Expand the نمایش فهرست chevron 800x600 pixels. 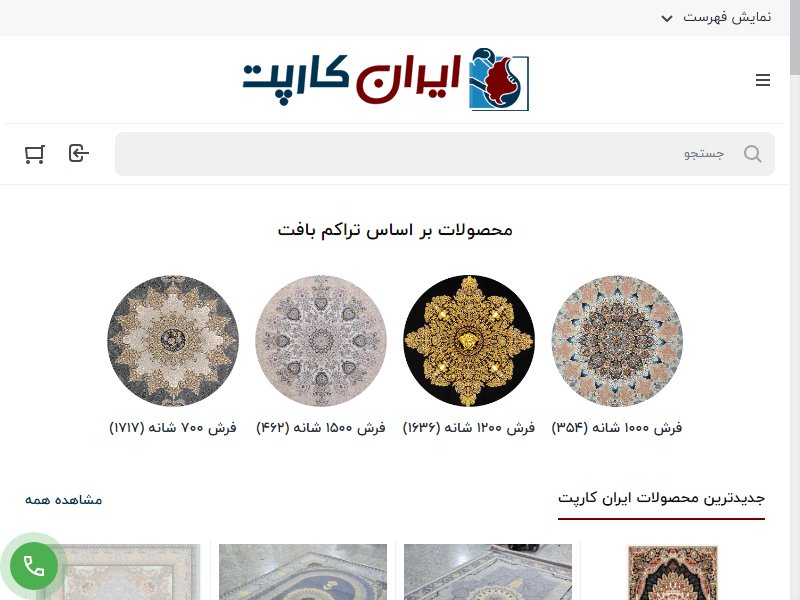pos(666,19)
